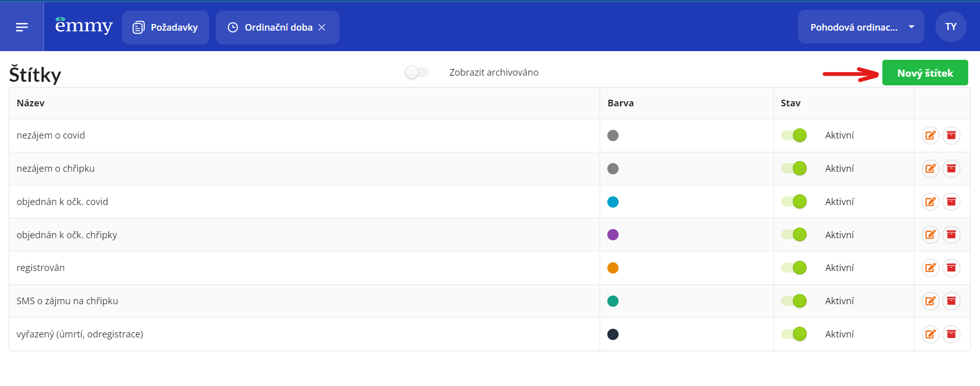
Task: Click the gray color dot for 'nezájem o covid'
Action: coord(613,135)
